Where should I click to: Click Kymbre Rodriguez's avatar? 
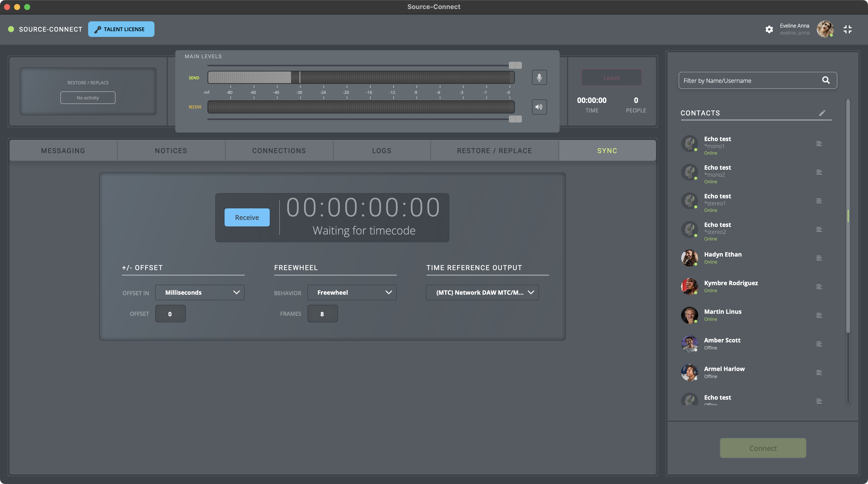(x=689, y=286)
